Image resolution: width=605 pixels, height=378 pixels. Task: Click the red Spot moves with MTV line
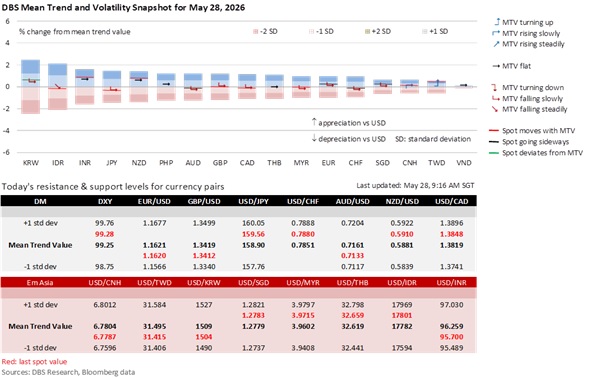tap(494, 131)
